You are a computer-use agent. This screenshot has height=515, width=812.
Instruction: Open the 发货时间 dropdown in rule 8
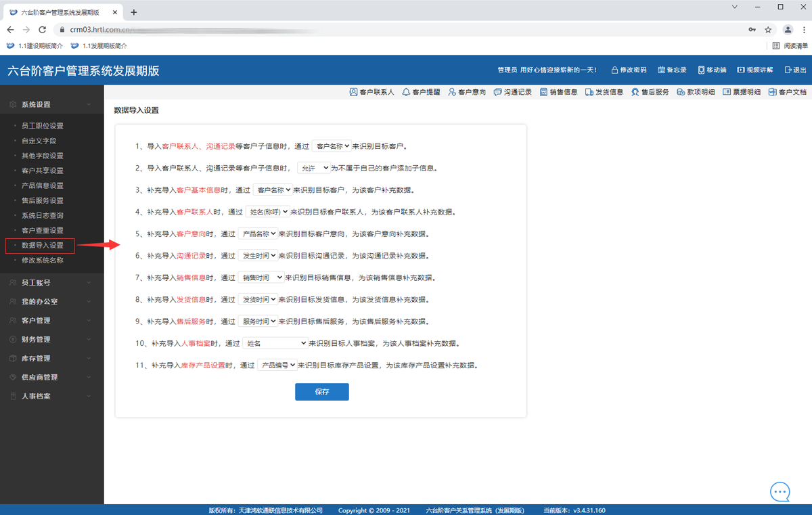[x=258, y=299]
